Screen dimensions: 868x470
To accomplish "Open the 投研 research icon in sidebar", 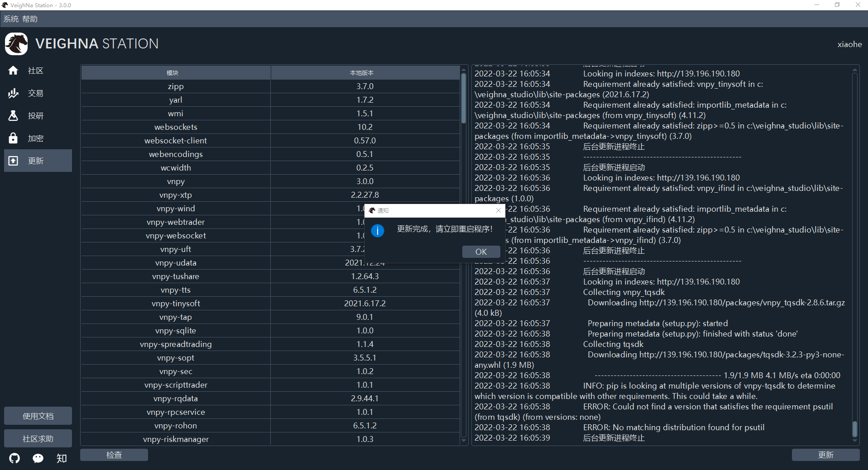I will (13, 116).
